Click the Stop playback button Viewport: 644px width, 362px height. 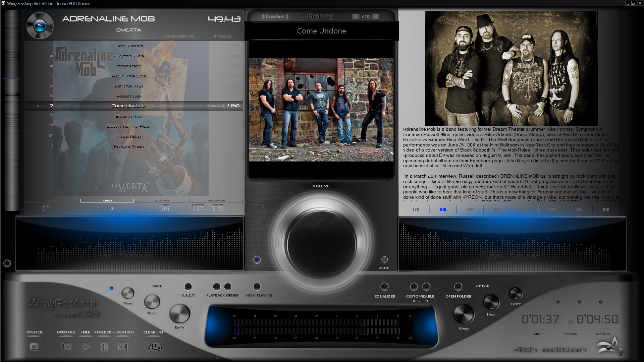[34, 347]
